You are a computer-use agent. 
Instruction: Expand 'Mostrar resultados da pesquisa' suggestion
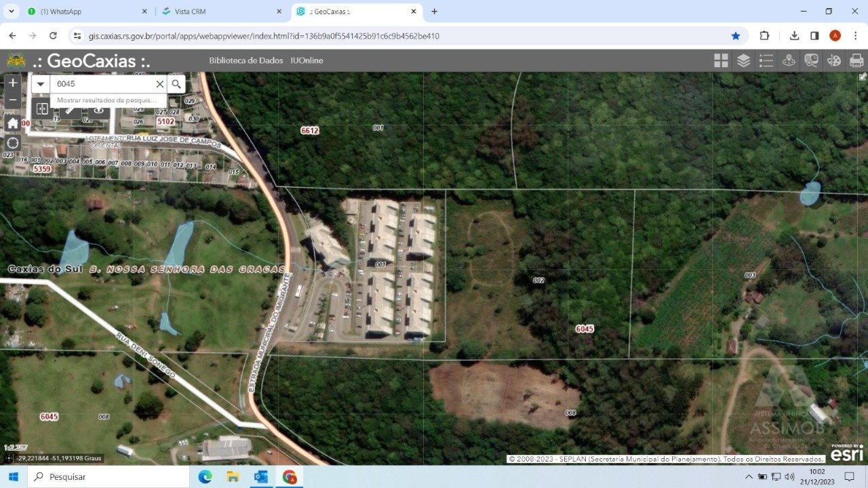[107, 100]
